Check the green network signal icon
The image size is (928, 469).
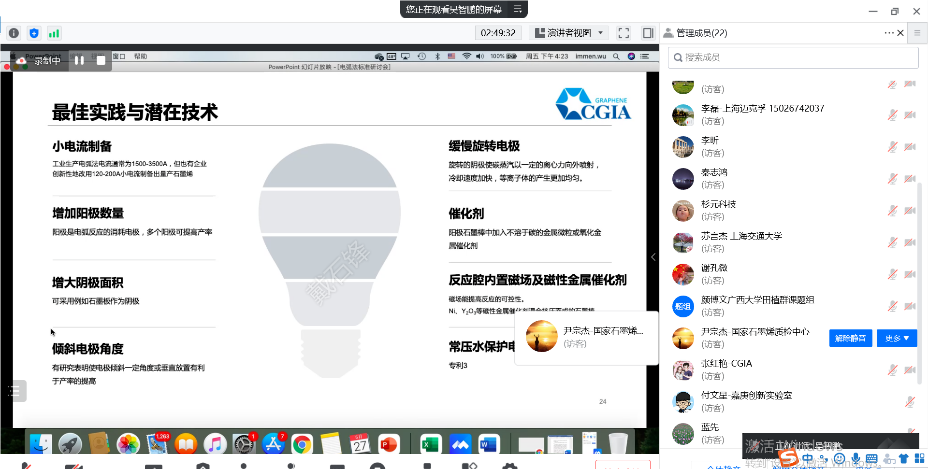(54, 33)
